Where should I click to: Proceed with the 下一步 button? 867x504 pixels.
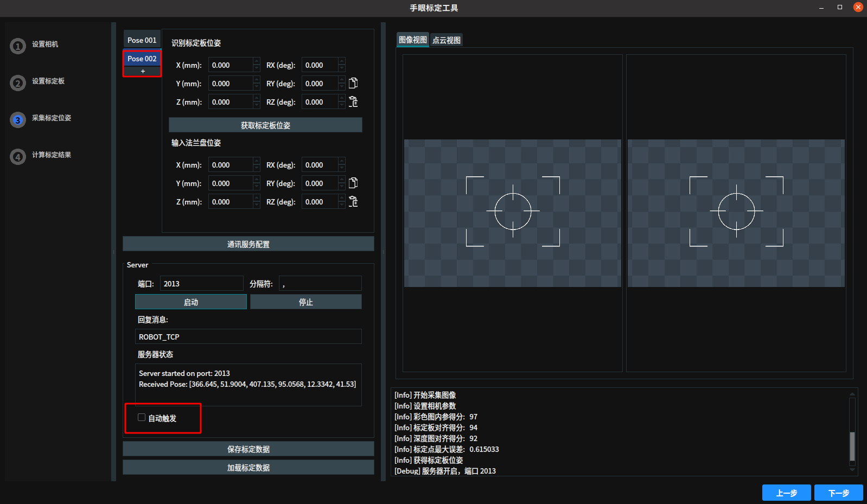tap(839, 493)
